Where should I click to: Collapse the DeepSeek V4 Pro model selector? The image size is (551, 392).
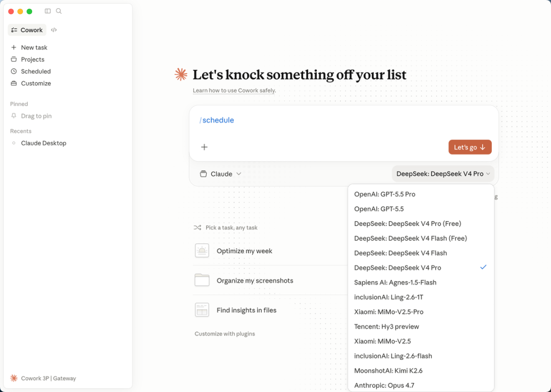click(443, 174)
